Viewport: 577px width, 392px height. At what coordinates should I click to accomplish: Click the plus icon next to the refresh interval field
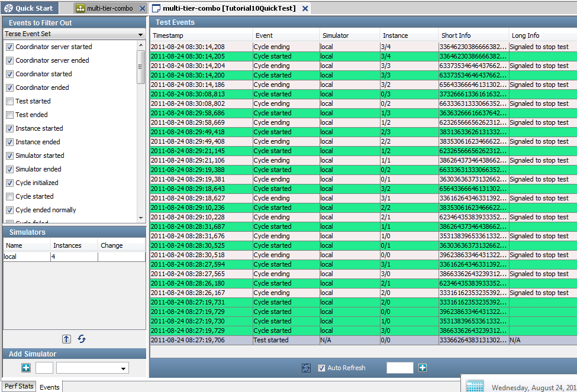click(423, 367)
